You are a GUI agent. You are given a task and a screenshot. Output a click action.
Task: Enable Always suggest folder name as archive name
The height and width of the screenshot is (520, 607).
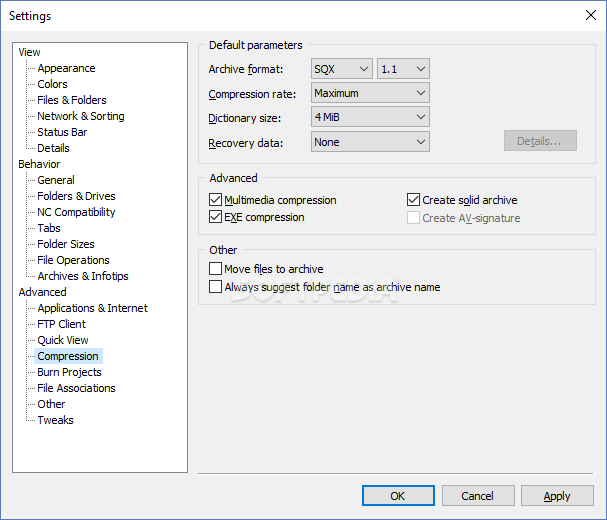(215, 287)
